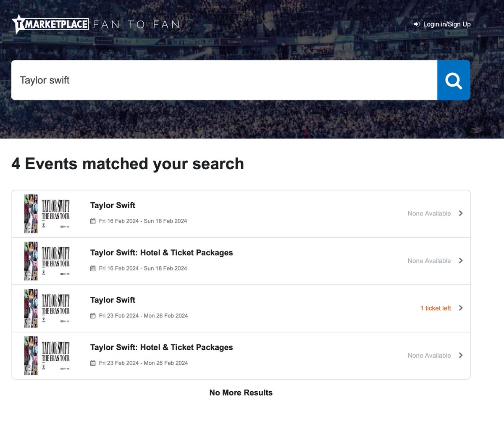Click date text of second row Hotel Packages
The width and height of the screenshot is (504, 427).
[143, 269]
